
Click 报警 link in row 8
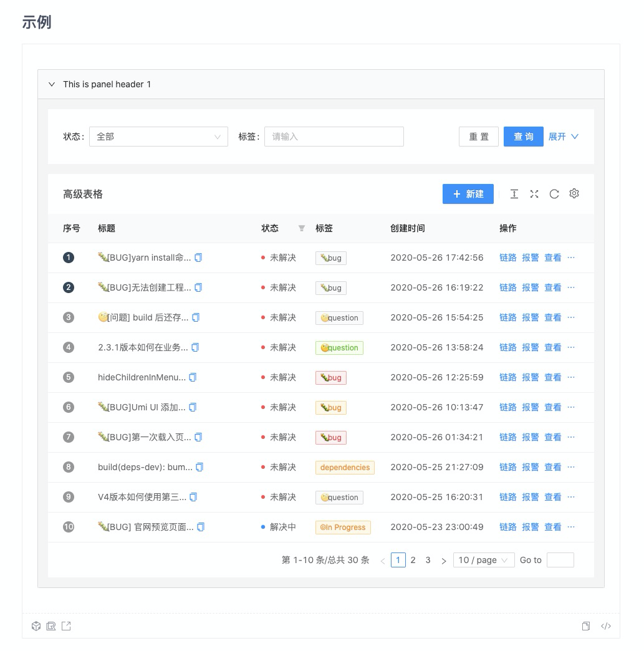[531, 467]
